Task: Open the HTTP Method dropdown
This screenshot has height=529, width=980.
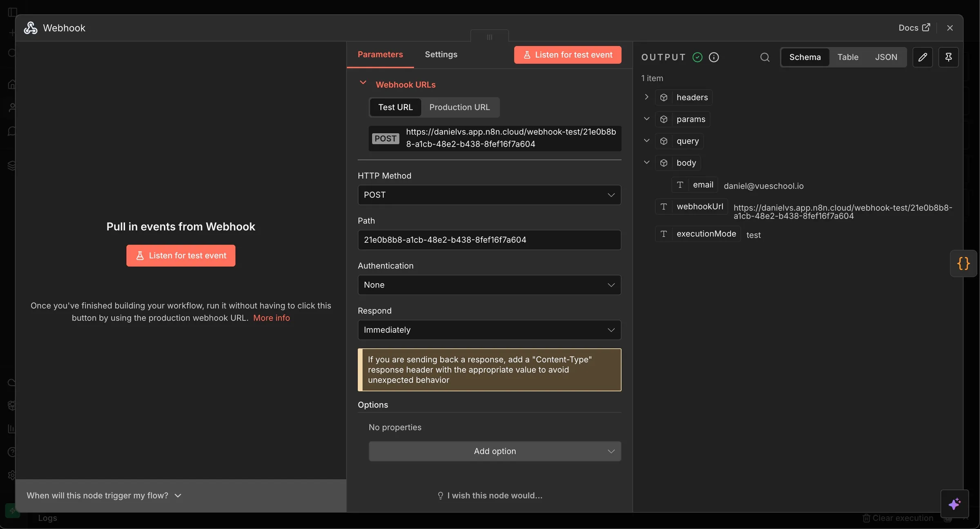Action: tap(489, 195)
